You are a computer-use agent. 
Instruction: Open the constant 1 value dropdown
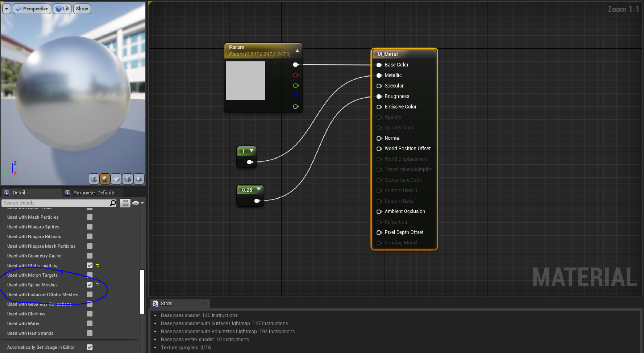(251, 151)
